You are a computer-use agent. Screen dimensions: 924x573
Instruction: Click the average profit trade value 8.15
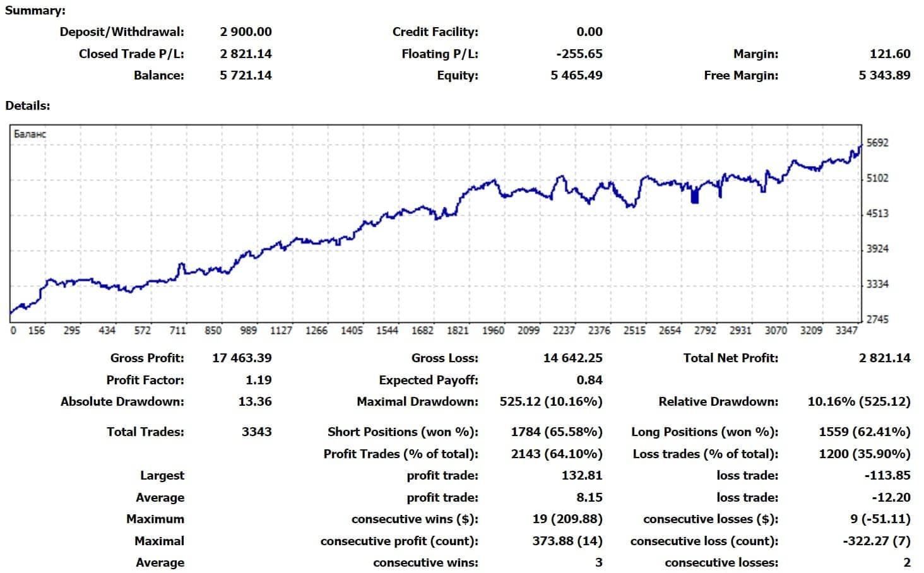tap(589, 497)
